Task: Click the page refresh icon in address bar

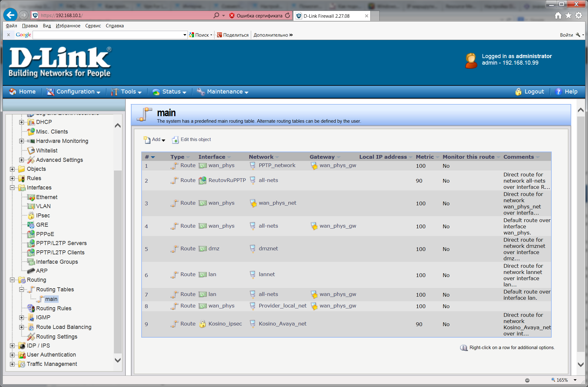Action: tap(287, 15)
